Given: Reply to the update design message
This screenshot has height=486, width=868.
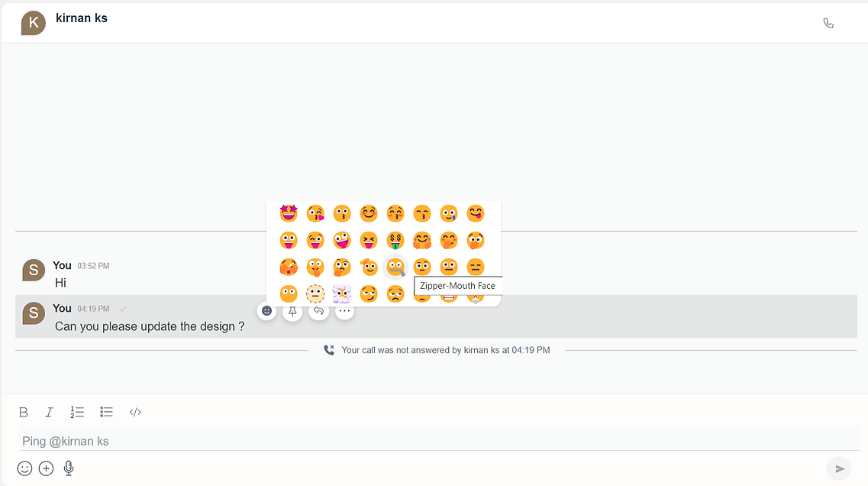Looking at the screenshot, I should click(318, 311).
